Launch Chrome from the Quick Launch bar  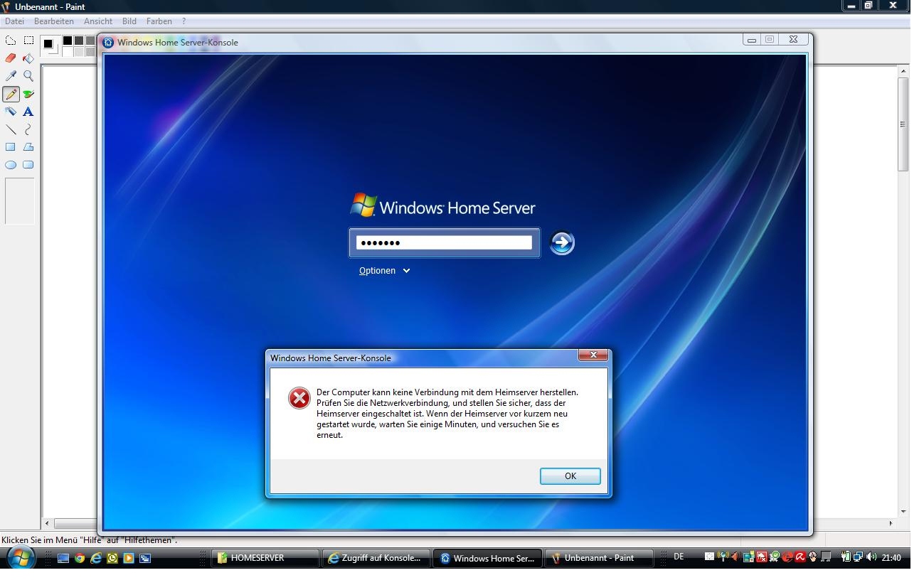tap(80, 558)
